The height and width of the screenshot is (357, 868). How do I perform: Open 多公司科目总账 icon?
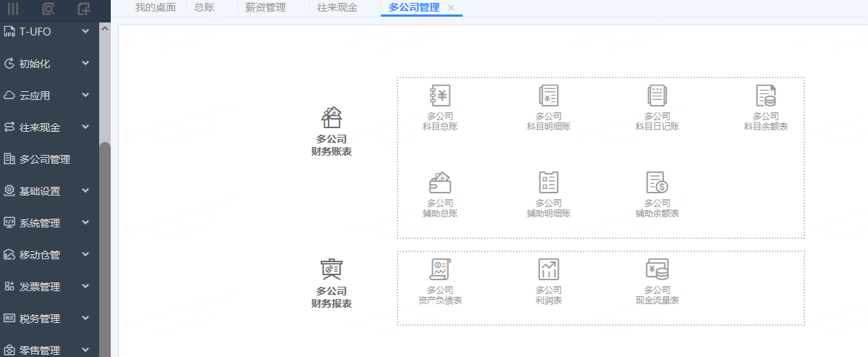(x=440, y=96)
